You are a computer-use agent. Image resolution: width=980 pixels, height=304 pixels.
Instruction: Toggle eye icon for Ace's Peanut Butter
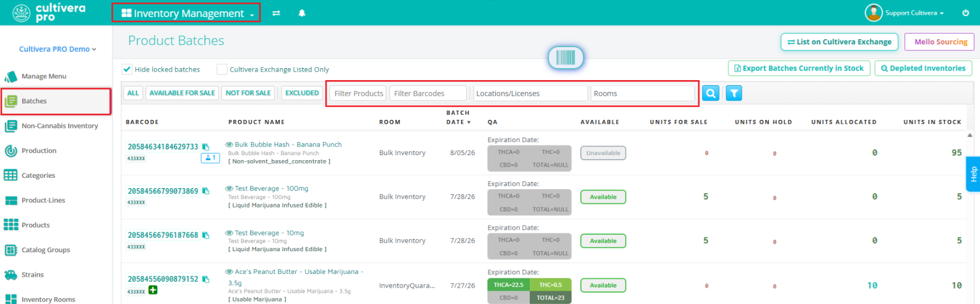[x=229, y=272]
